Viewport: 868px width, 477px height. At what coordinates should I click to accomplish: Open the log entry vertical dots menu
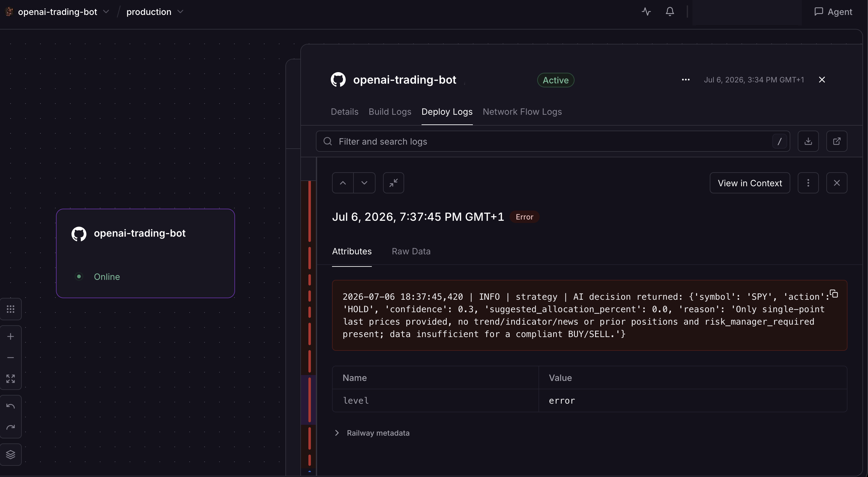pyautogui.click(x=808, y=183)
